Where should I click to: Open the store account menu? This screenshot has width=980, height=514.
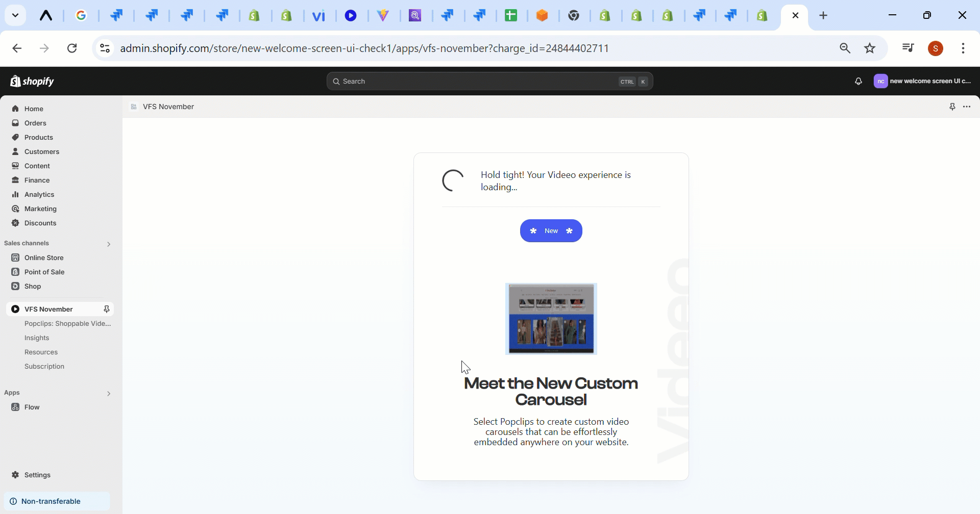coord(922,82)
